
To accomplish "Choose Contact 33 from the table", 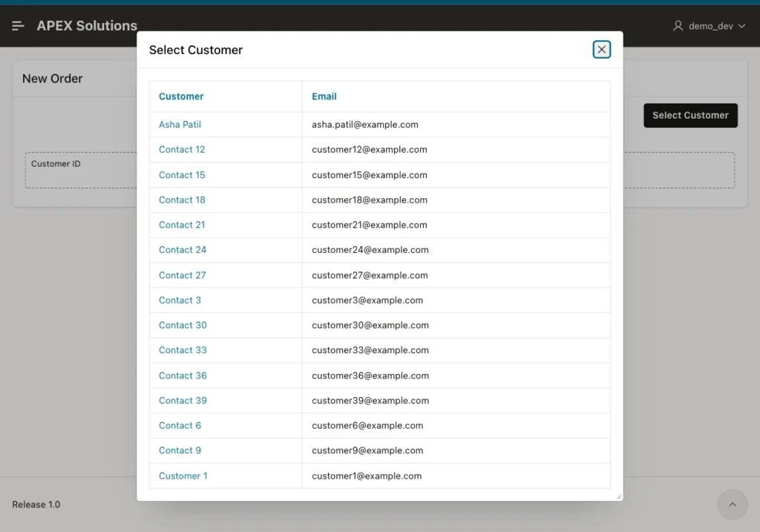I will click(x=183, y=349).
